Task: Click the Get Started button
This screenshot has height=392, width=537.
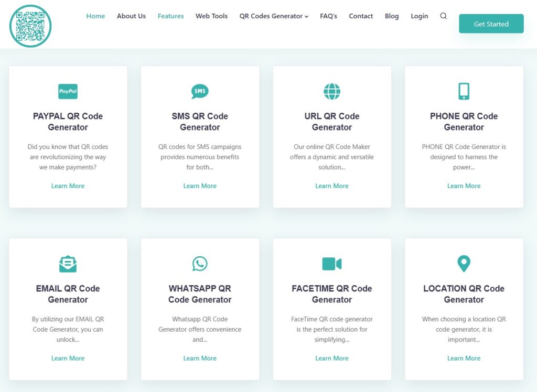Action: [x=491, y=24]
